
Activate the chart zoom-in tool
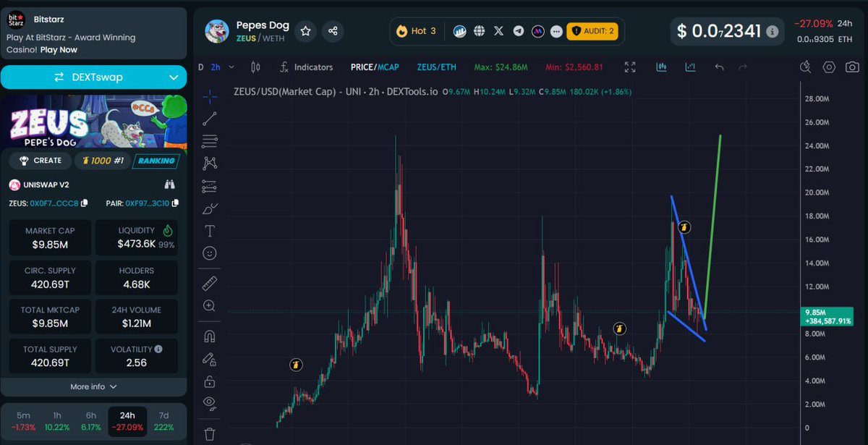(x=210, y=306)
